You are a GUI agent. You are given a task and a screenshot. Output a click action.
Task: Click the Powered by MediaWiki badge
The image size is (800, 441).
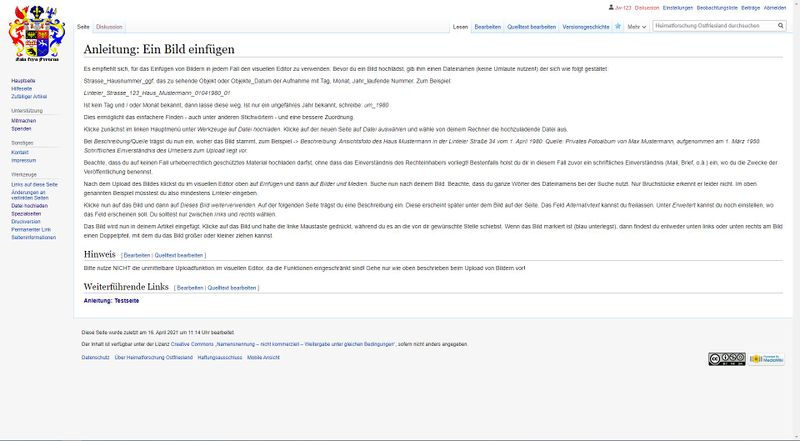coord(766,359)
